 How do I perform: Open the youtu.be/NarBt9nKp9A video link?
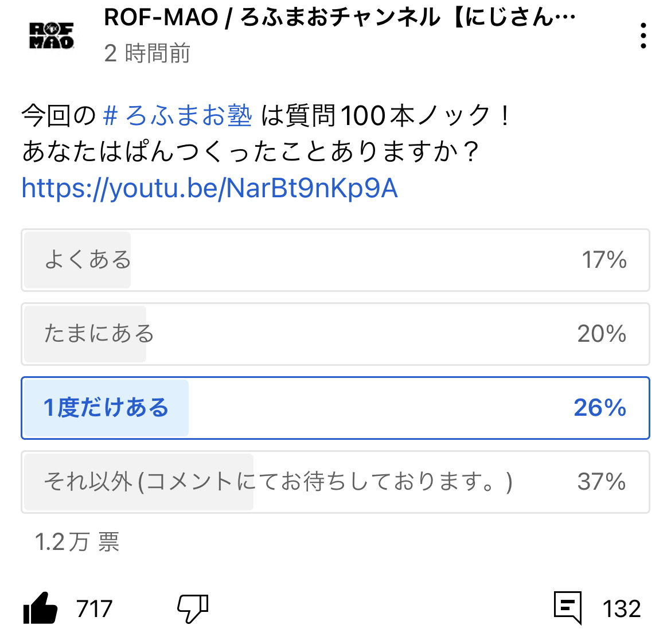[210, 188]
